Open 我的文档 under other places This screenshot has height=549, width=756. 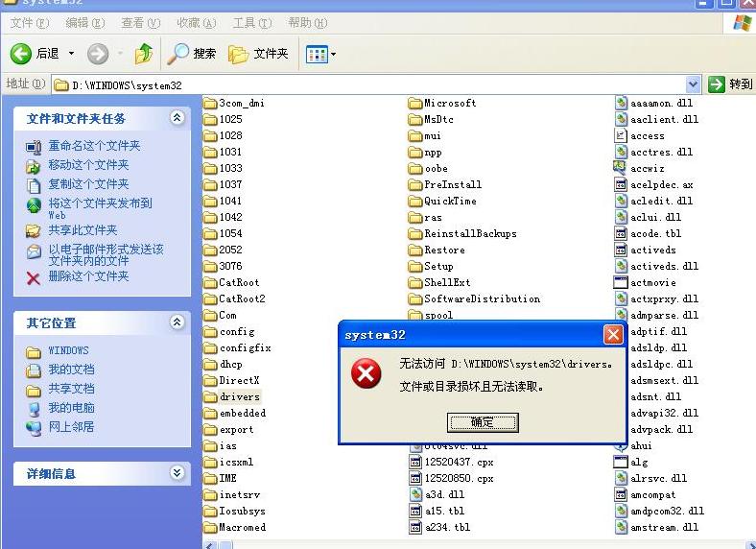click(x=71, y=370)
